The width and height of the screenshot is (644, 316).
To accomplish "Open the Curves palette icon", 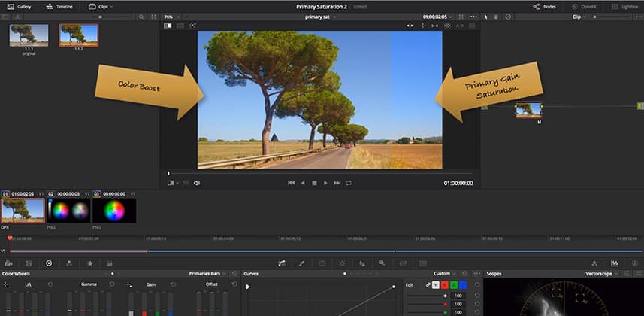I will 282,263.
